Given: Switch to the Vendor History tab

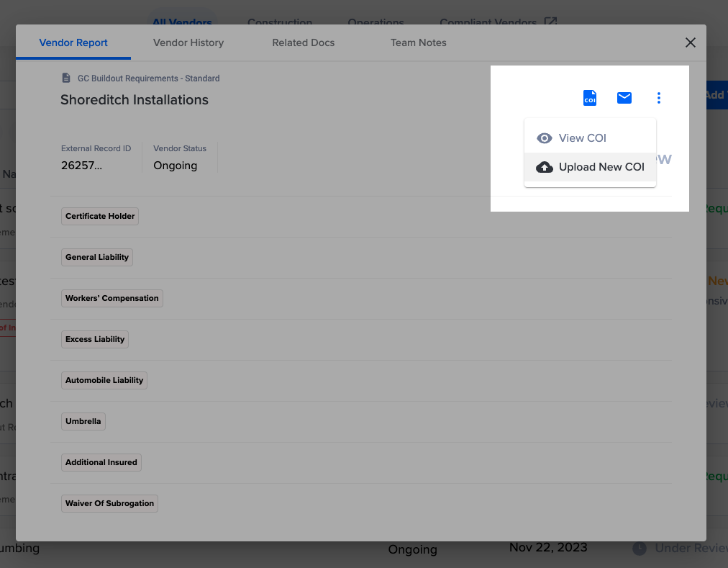Looking at the screenshot, I should click(x=188, y=42).
